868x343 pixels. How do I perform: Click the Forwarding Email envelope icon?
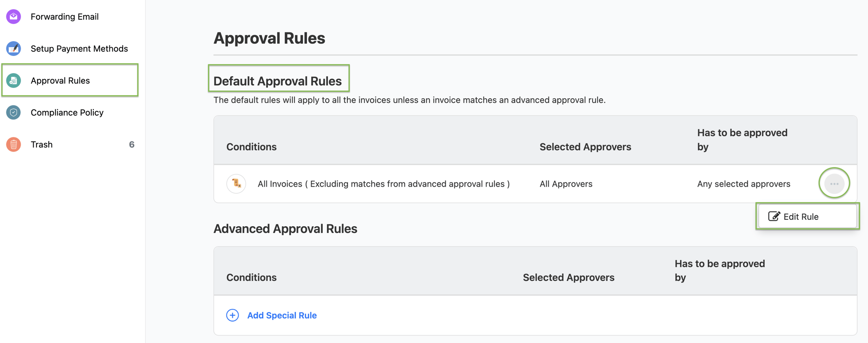click(x=13, y=16)
